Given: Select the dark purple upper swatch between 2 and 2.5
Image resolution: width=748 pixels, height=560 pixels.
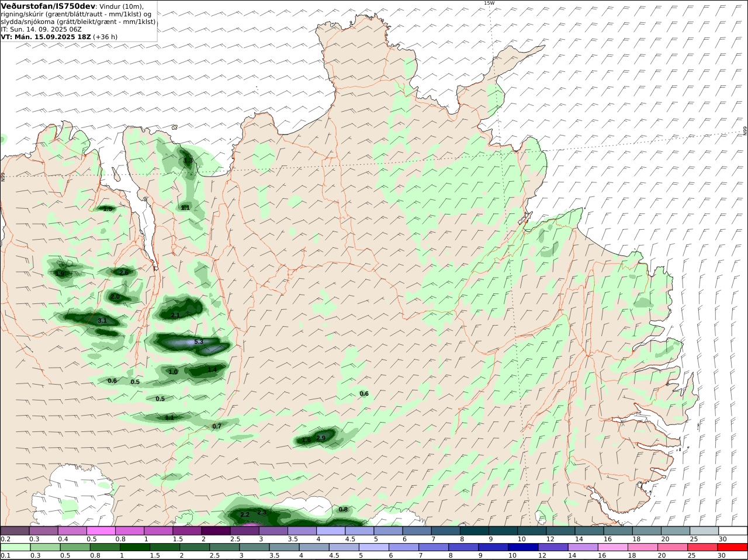Looking at the screenshot, I should click(x=216, y=531).
